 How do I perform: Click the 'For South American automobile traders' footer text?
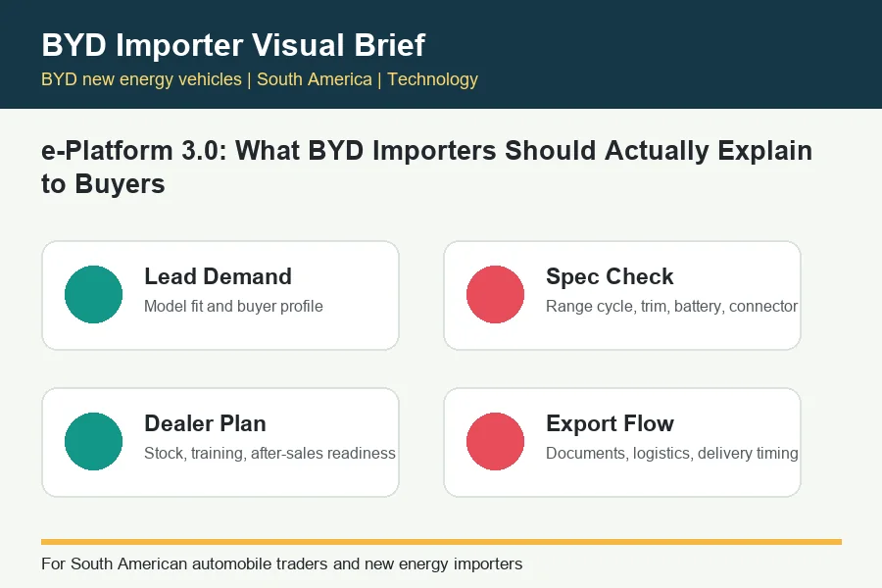coord(282,563)
